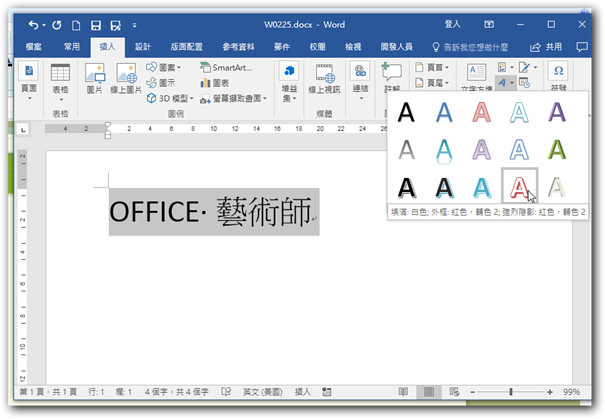Click the Date and Time icon
The image size is (605, 419).
524,83
